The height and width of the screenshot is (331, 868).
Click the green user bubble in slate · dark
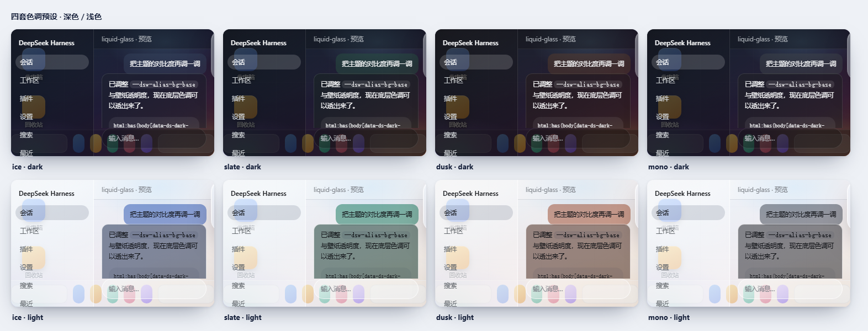(x=377, y=63)
